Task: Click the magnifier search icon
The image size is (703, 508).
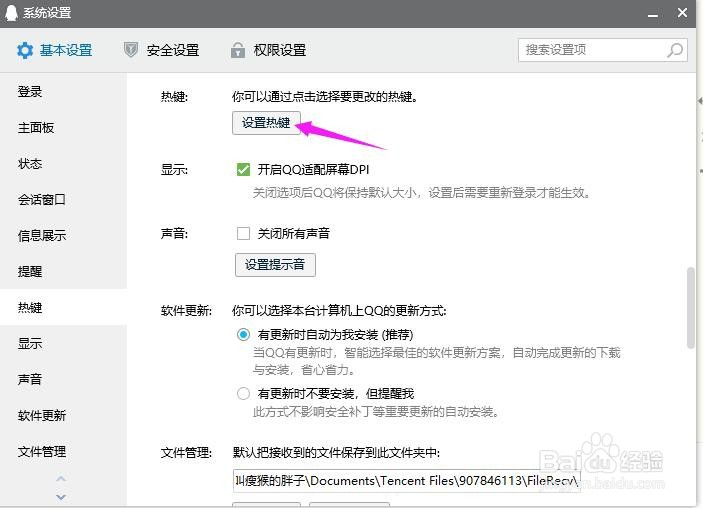Action: pos(675,50)
